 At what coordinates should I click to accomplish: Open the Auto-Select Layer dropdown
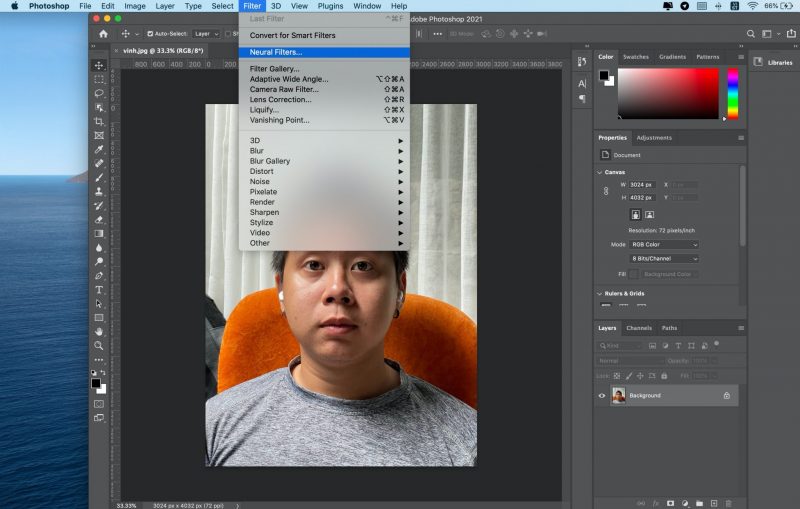(x=207, y=34)
